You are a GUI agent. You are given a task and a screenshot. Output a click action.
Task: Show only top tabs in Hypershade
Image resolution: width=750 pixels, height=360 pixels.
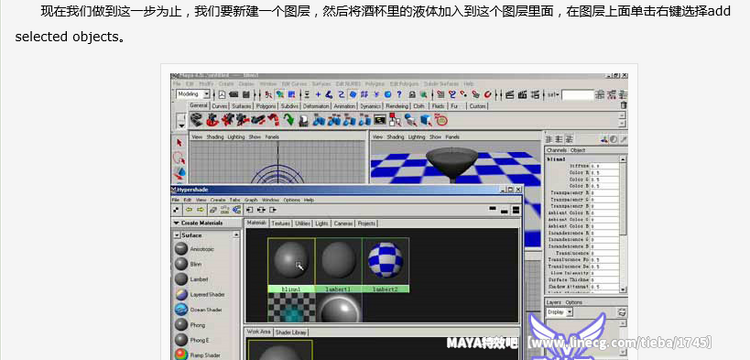[493, 209]
